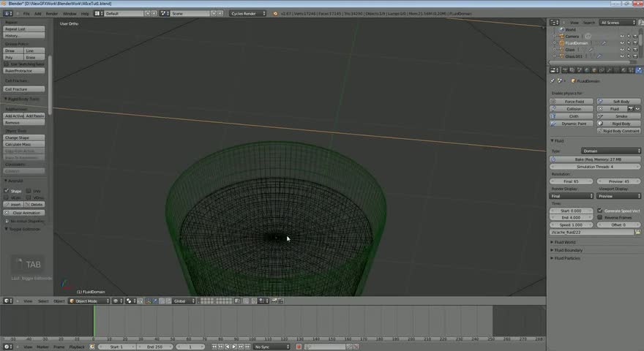
Task: Open the Help menu
Action: [85, 14]
